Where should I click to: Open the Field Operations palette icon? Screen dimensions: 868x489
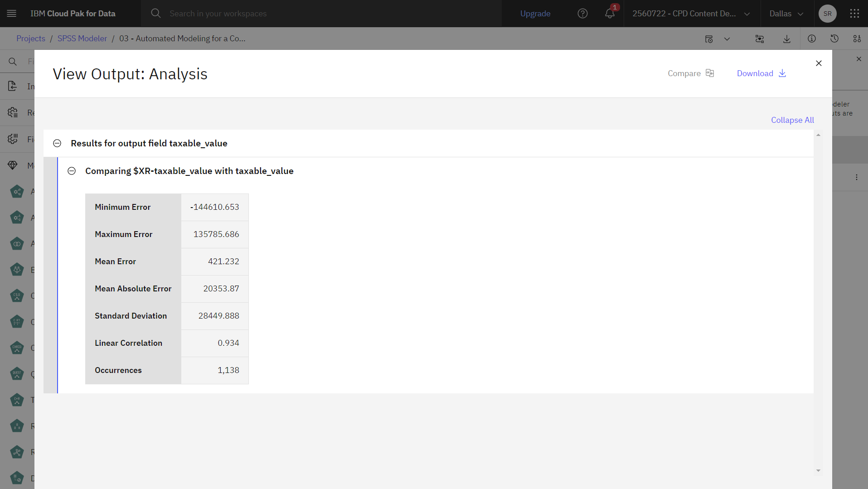click(13, 139)
